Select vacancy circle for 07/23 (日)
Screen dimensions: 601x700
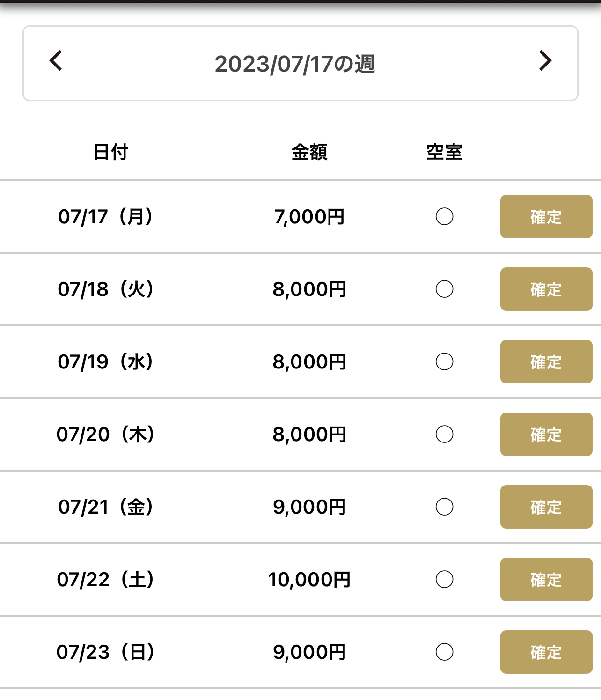coord(444,652)
